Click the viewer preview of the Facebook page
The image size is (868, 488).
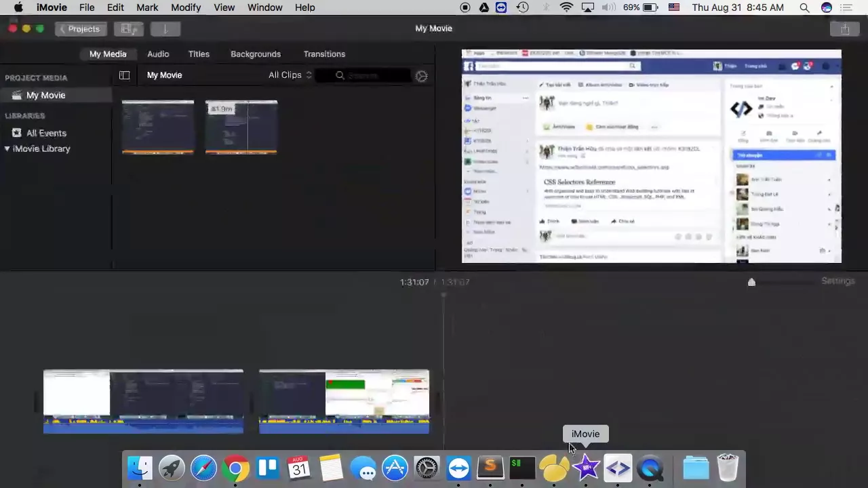[651, 156]
